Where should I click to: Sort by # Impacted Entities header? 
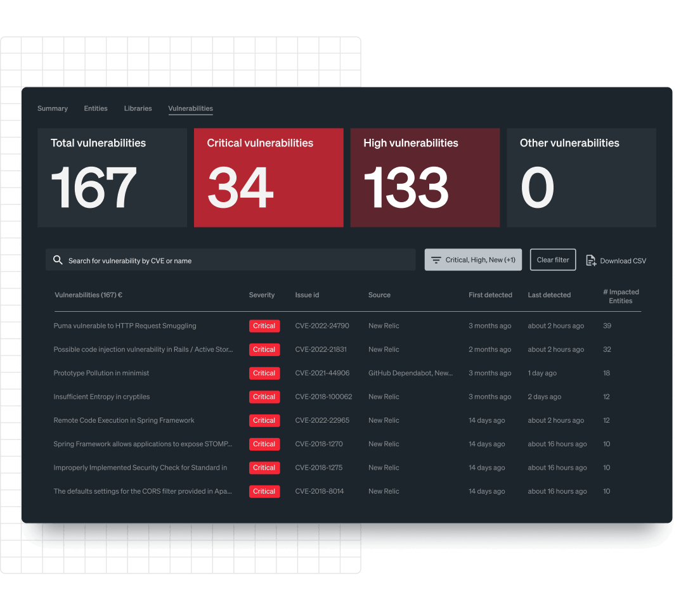621,296
